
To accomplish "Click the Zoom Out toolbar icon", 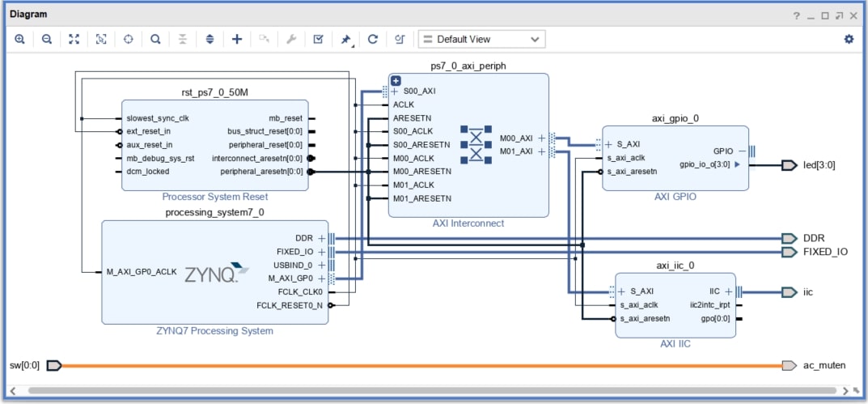I will click(x=47, y=40).
